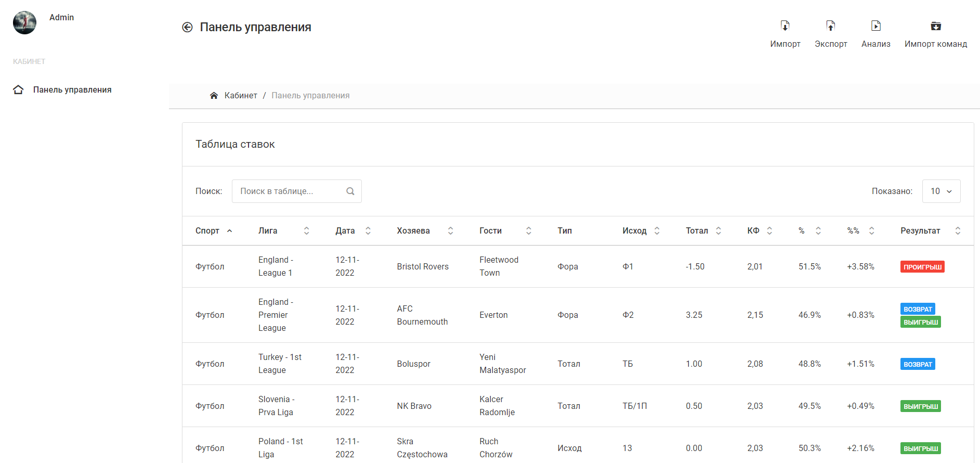
Task: Select the Skra Częstochowa cell
Action: (422, 448)
